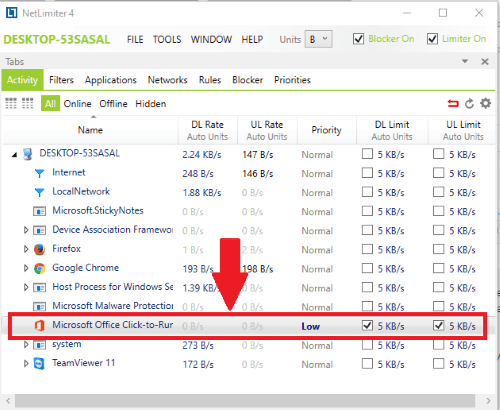500x410 pixels.
Task: Click the LocalNetwork filter funnel icon
Action: pyautogui.click(x=39, y=192)
